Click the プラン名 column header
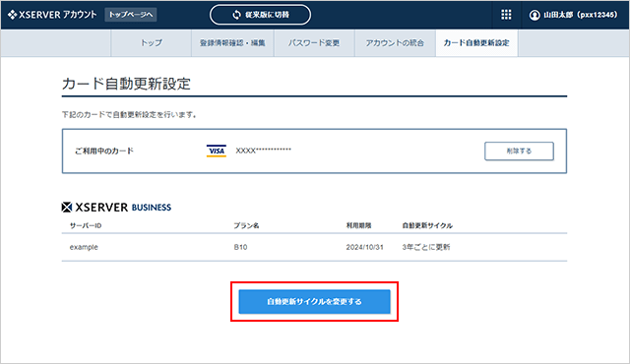630x364 pixels. pyautogui.click(x=246, y=225)
